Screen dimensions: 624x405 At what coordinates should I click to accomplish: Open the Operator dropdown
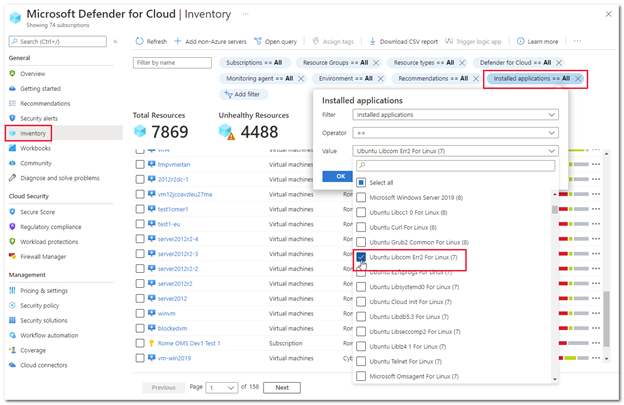(x=455, y=133)
